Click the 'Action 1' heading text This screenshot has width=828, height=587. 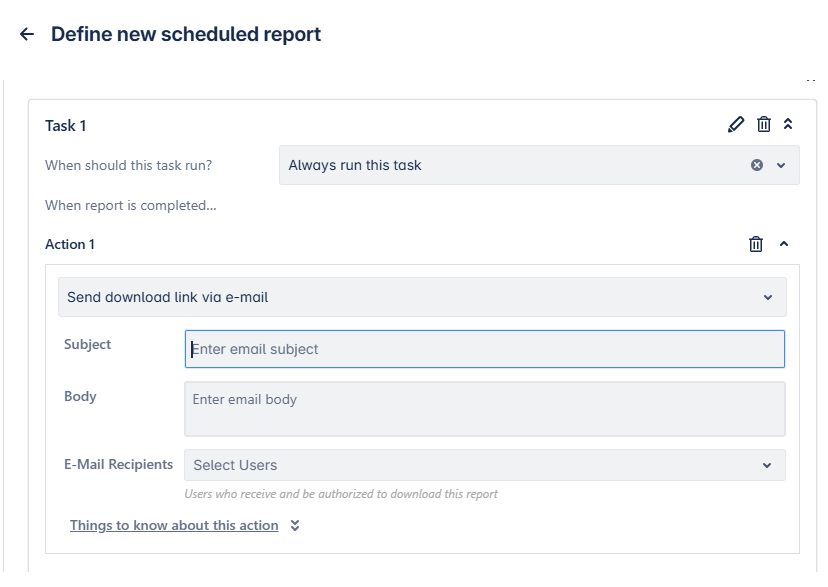tap(70, 244)
